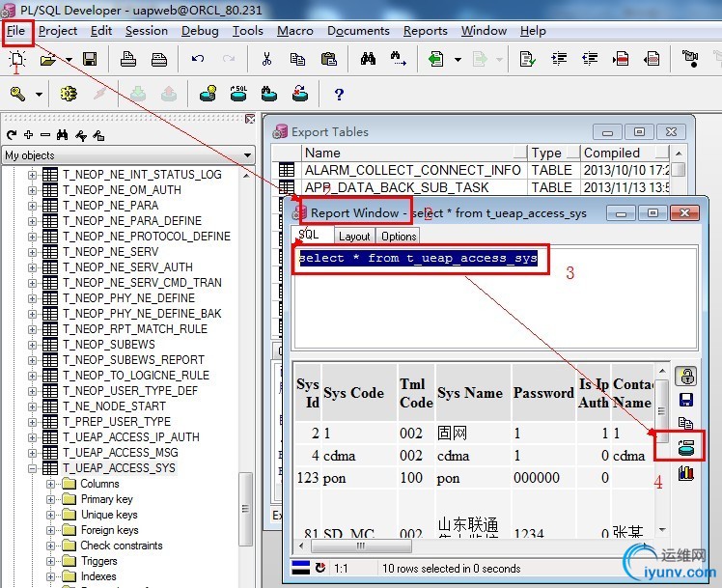Screen dimensions: 722x588
Task: Expand the Columns folder node
Action: tap(50, 484)
